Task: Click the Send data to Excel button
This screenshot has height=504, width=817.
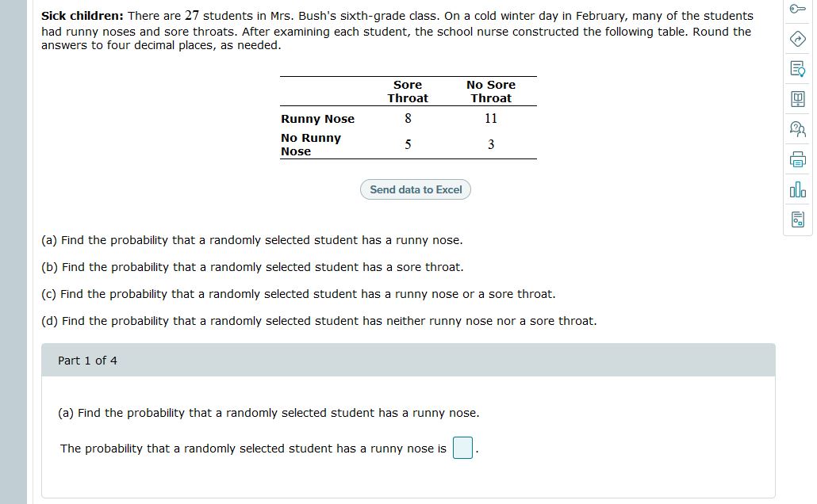Action: [415, 189]
